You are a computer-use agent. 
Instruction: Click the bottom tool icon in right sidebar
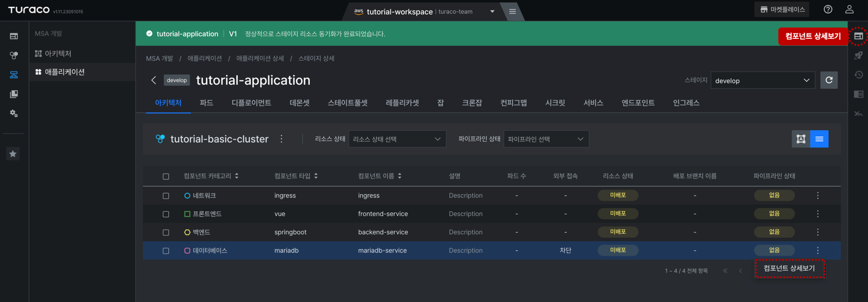click(x=858, y=113)
